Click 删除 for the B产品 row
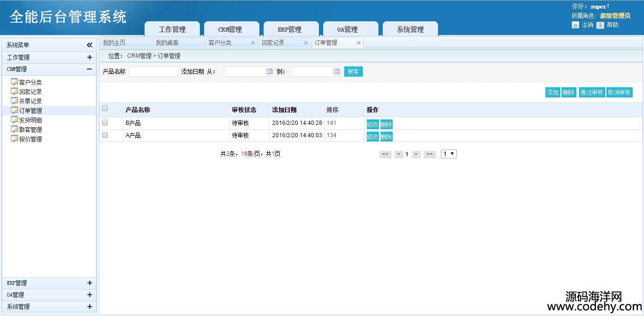 (386, 124)
